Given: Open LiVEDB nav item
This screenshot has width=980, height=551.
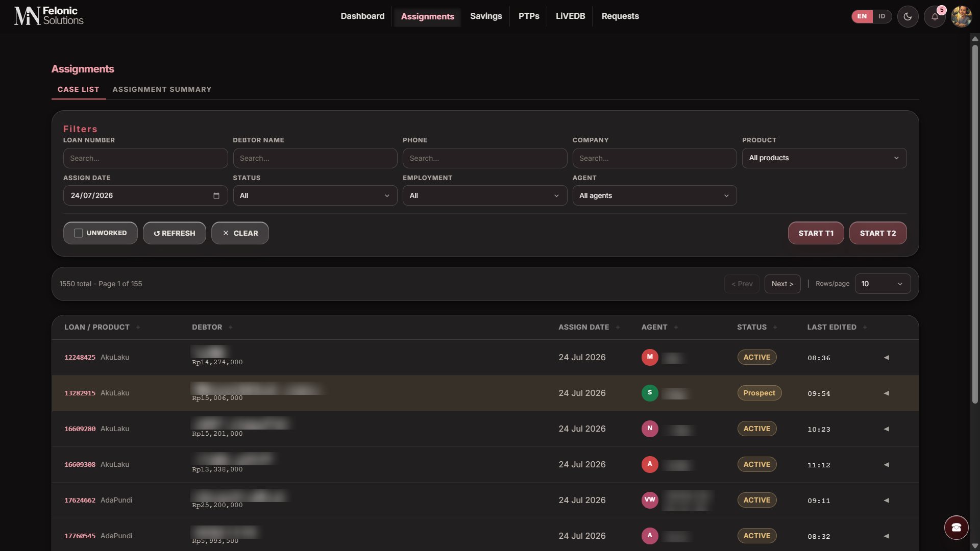Looking at the screenshot, I should 570,16.
